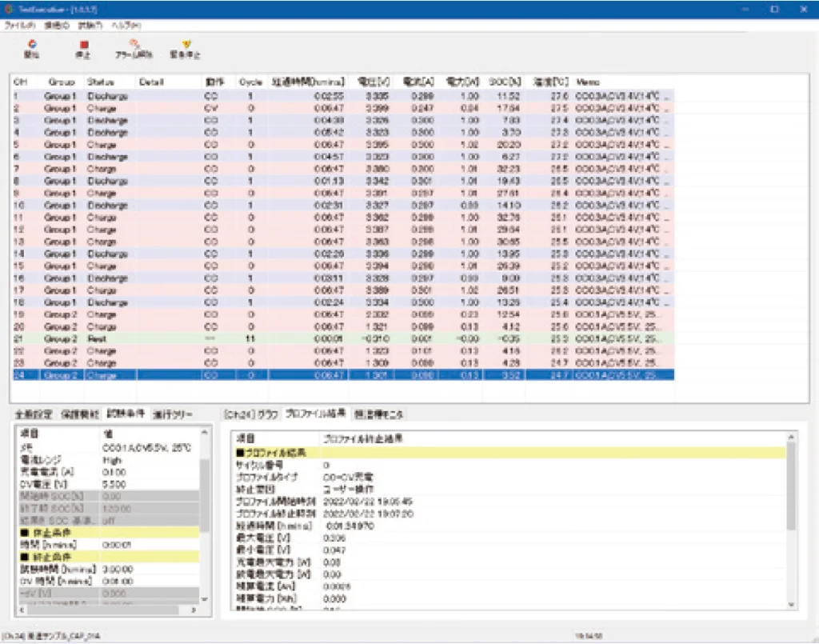Open the ヘルプ (Help) menu
The height and width of the screenshot is (644, 819).
(126, 26)
